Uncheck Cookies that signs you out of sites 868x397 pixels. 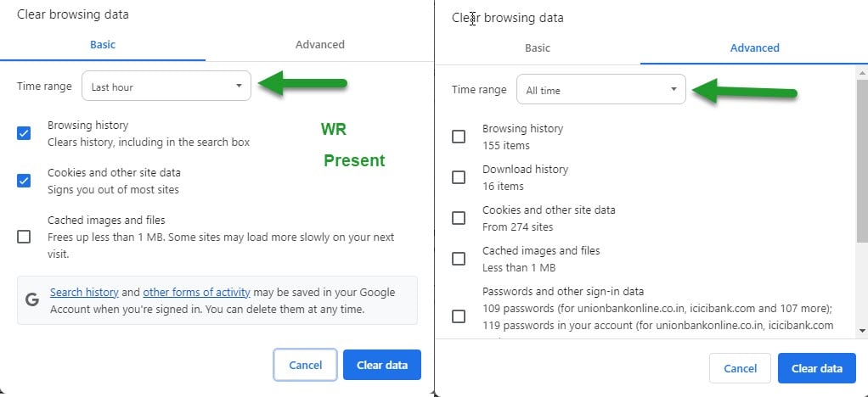24,181
